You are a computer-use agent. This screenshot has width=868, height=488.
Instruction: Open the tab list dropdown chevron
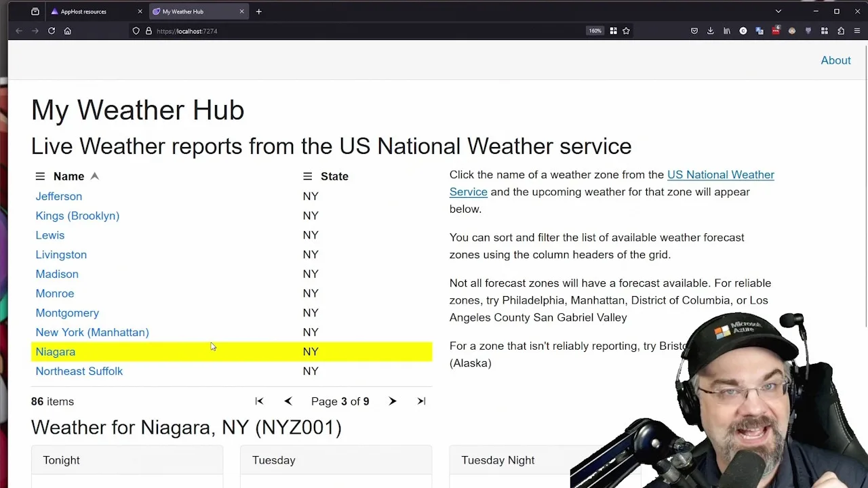pos(778,11)
